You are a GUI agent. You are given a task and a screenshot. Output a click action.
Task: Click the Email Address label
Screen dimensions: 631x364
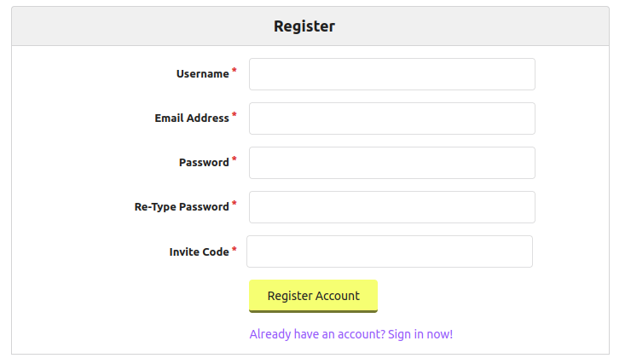coord(191,118)
